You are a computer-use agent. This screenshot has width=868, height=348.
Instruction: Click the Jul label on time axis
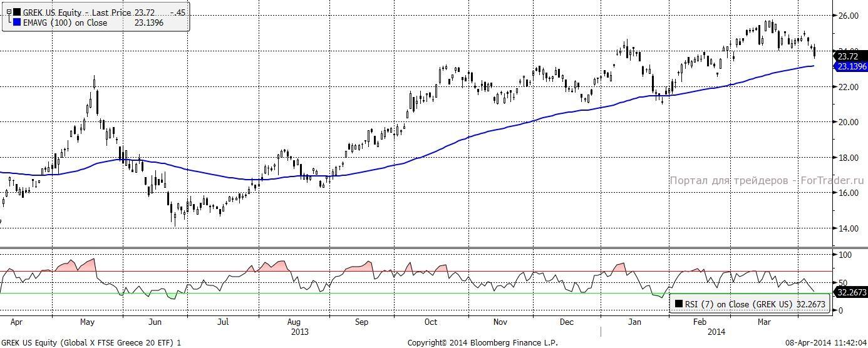pos(223,322)
